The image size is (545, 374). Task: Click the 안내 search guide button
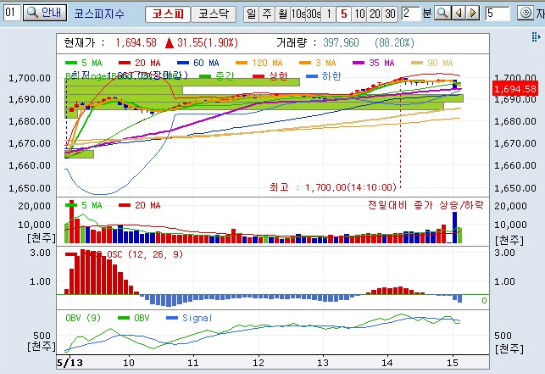click(45, 13)
